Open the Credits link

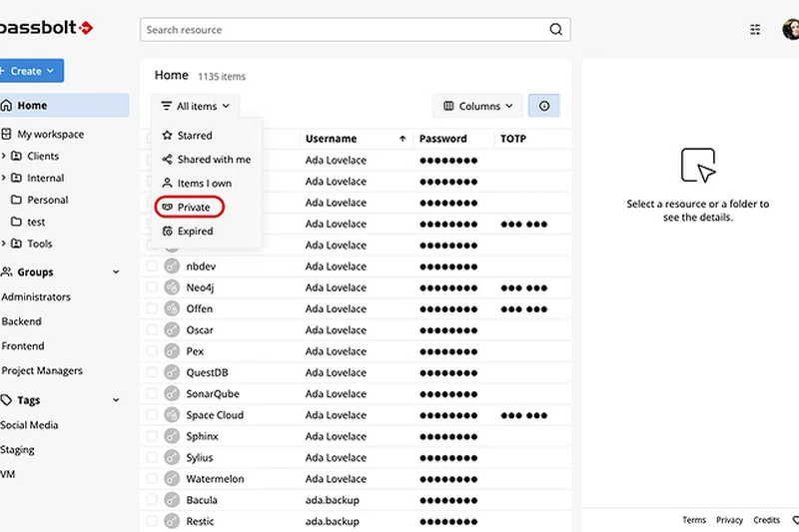[x=766, y=520]
